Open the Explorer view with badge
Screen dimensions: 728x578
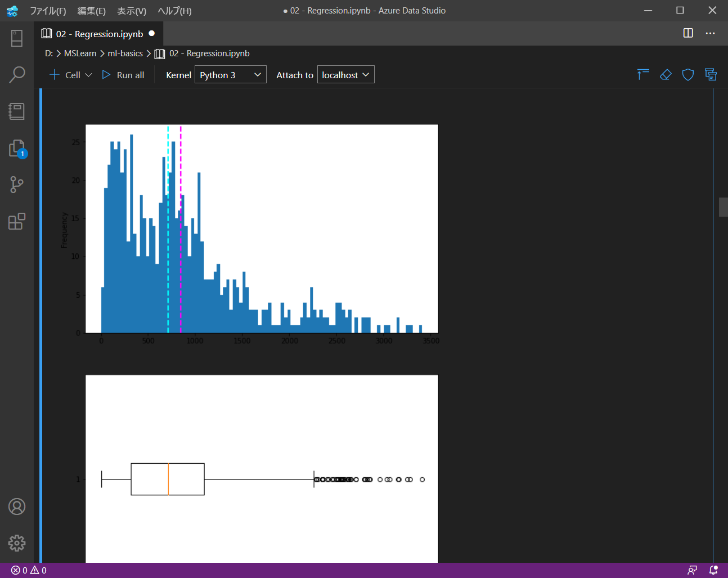17,149
